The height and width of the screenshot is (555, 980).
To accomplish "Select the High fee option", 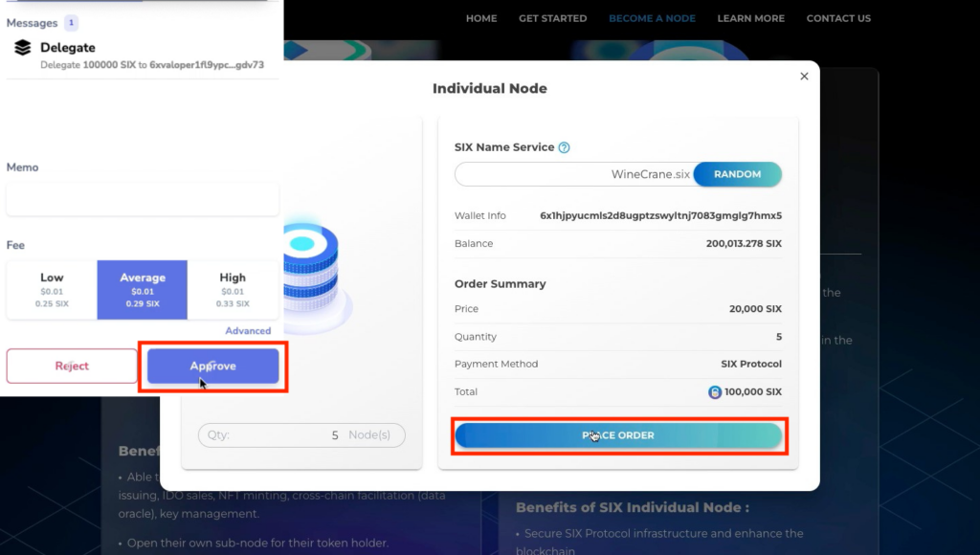I will point(233,289).
